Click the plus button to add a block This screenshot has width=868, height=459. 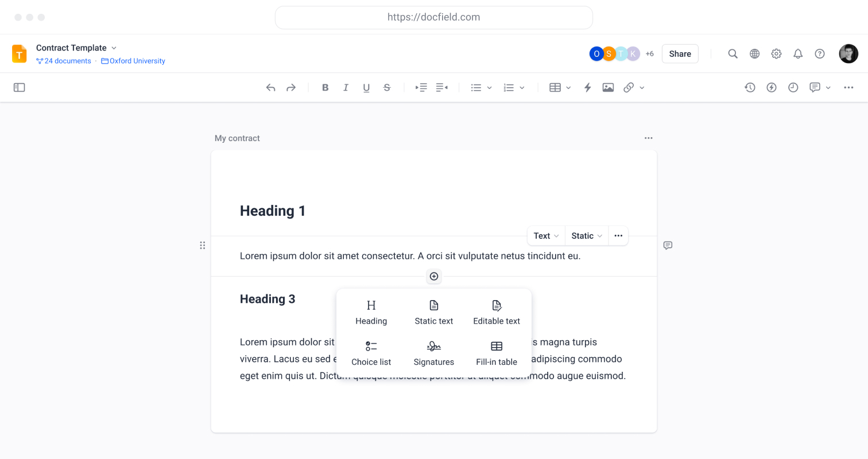[x=433, y=276]
